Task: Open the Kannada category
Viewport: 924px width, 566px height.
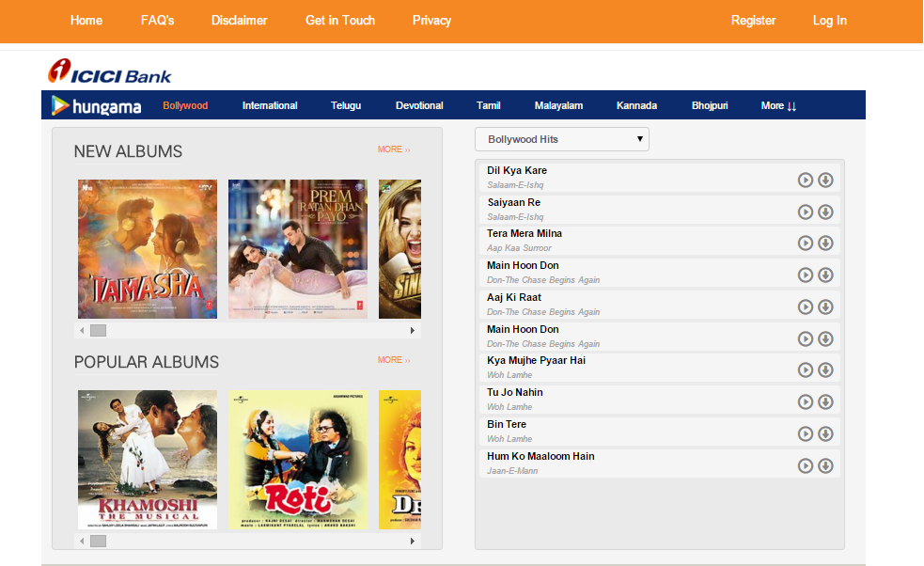Action: pyautogui.click(x=636, y=105)
